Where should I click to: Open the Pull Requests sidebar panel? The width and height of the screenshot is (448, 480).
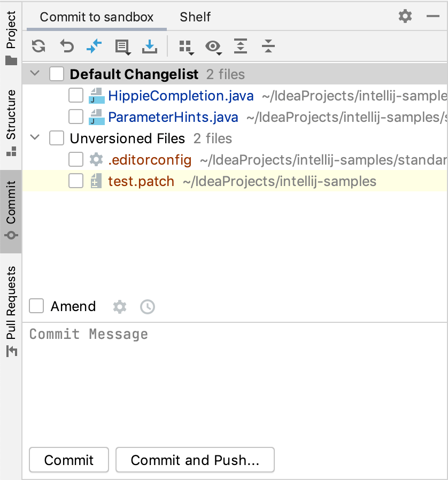[x=11, y=305]
